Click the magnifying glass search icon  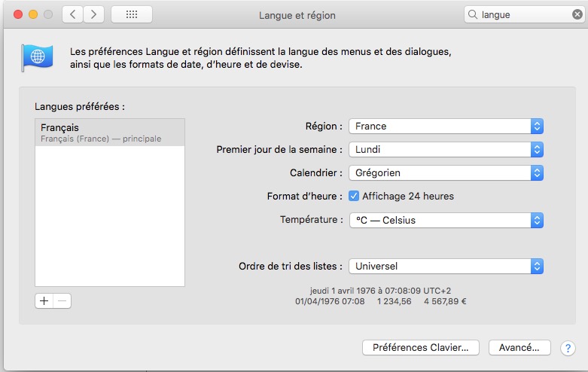tap(474, 14)
